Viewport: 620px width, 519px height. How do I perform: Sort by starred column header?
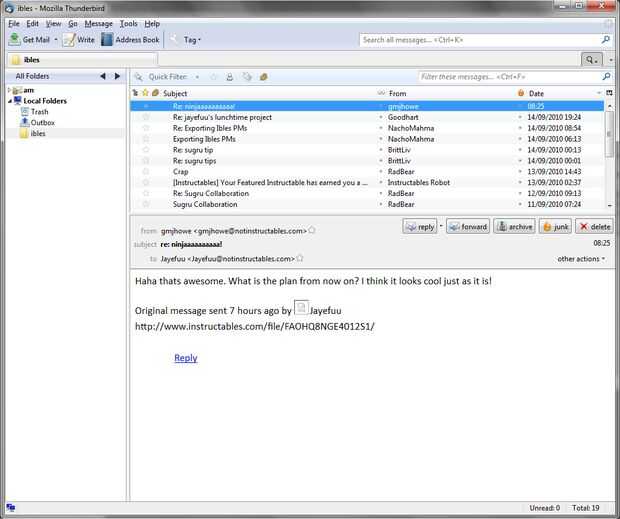click(145, 93)
